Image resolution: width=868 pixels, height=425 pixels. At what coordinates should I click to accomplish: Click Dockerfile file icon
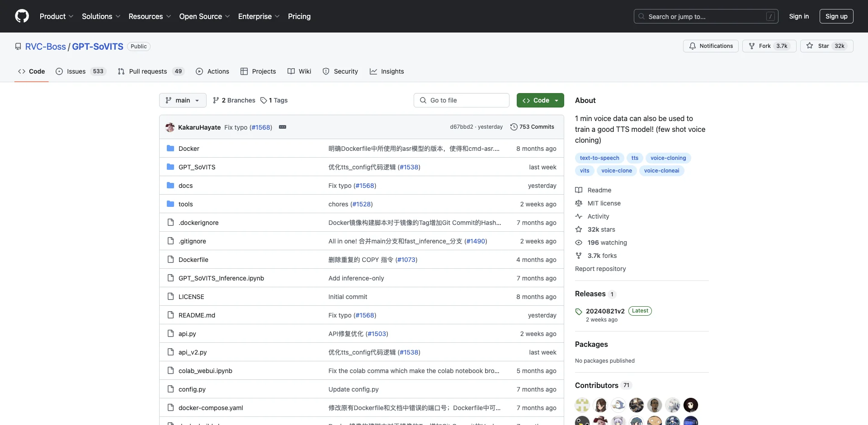pyautogui.click(x=170, y=259)
